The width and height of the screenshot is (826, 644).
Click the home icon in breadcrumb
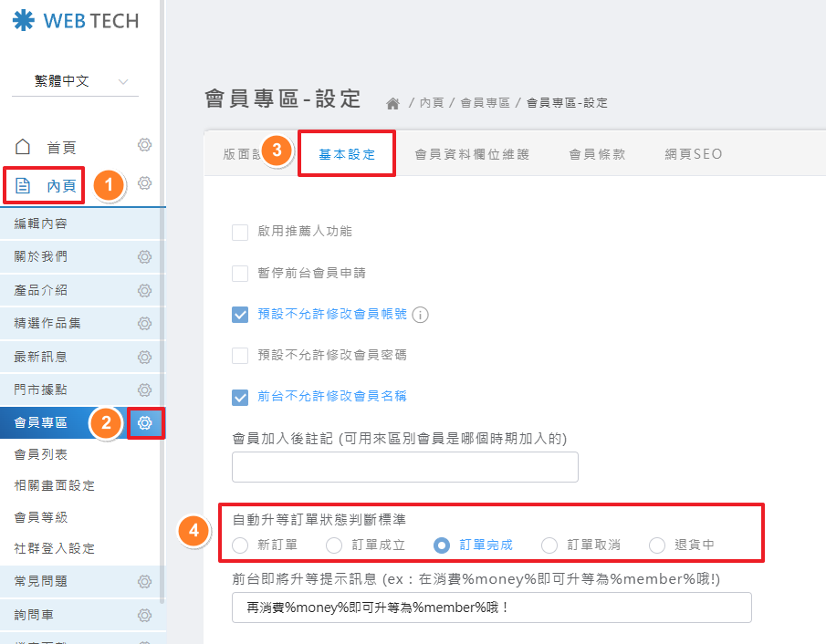394,103
